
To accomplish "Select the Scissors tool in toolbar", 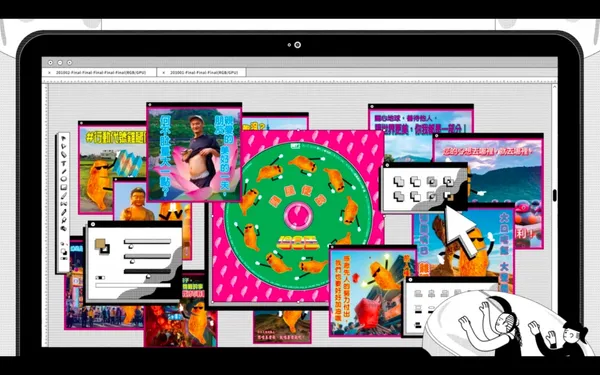I will [64, 204].
